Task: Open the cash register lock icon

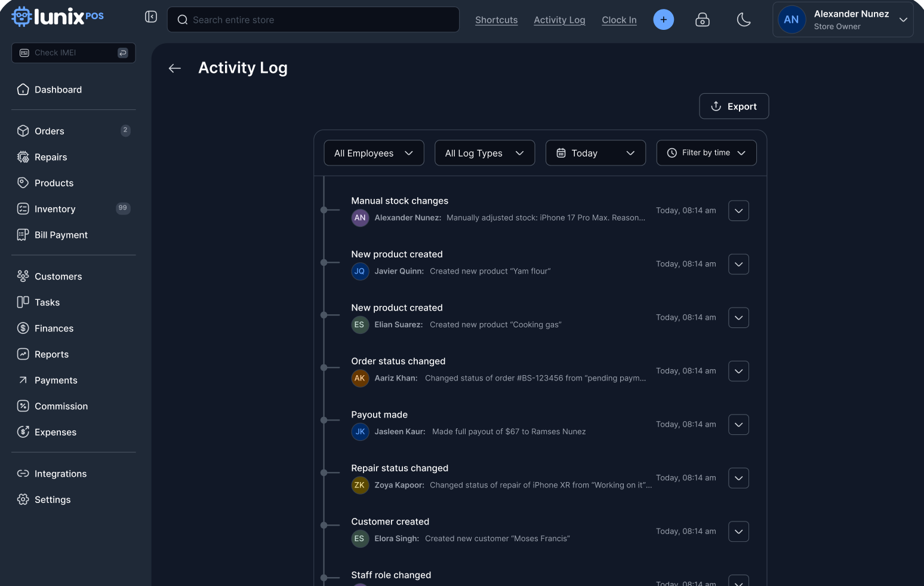Action: (703, 20)
